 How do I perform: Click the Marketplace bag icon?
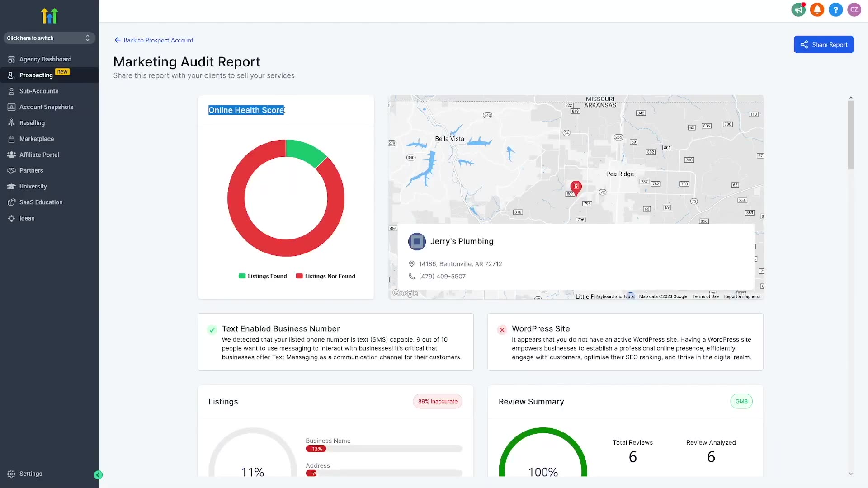click(x=12, y=139)
